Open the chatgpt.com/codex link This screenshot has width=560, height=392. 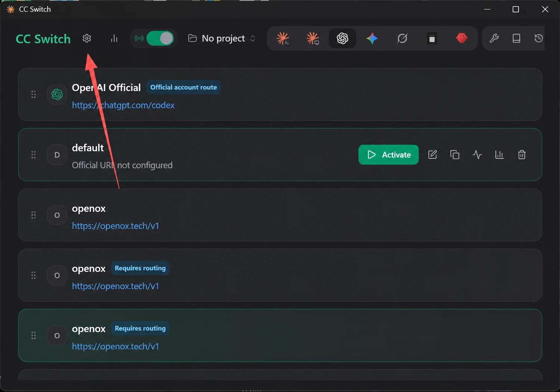click(123, 105)
